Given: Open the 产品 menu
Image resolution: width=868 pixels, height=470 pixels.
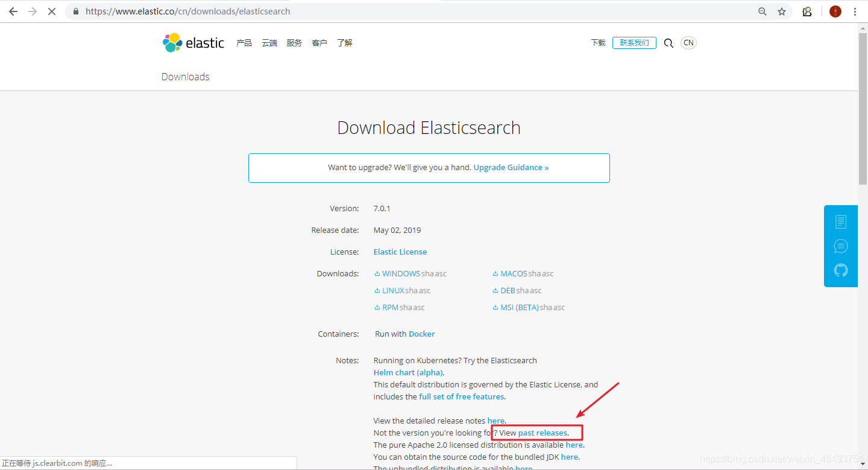Looking at the screenshot, I should [244, 43].
